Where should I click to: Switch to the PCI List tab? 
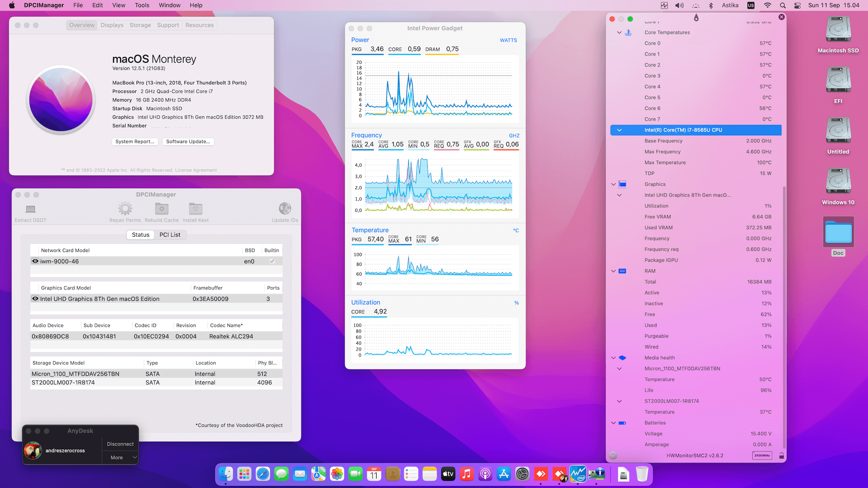[170, 235]
